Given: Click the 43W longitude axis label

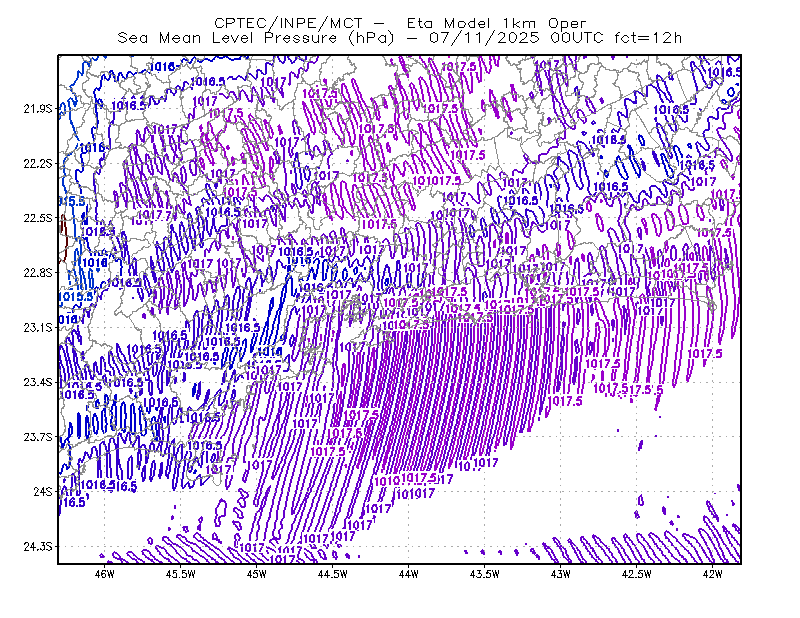Looking at the screenshot, I should coord(561,574).
